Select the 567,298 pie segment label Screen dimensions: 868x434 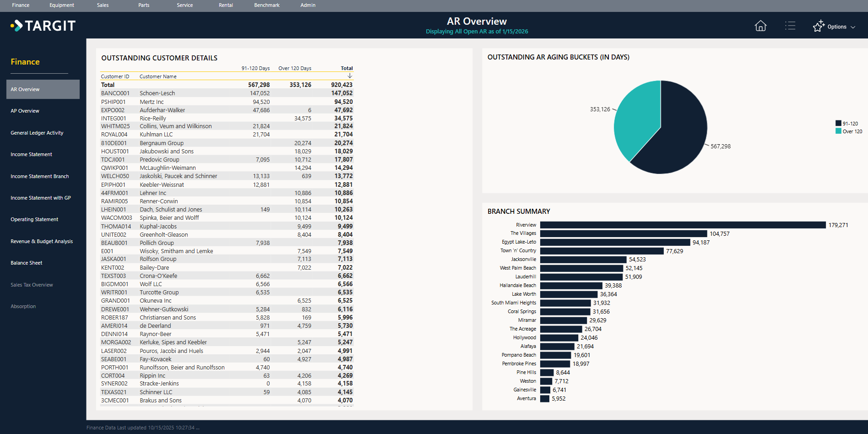click(x=720, y=146)
